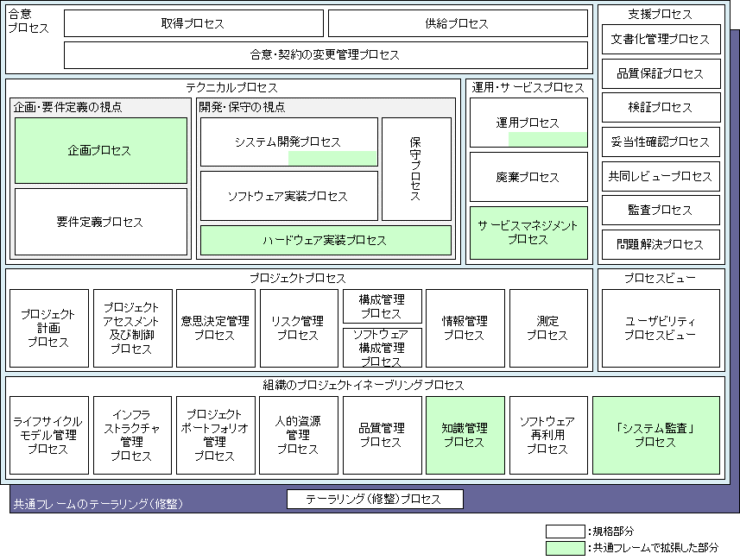Select the ユーザビリティプロセスビュー box

click(x=661, y=328)
